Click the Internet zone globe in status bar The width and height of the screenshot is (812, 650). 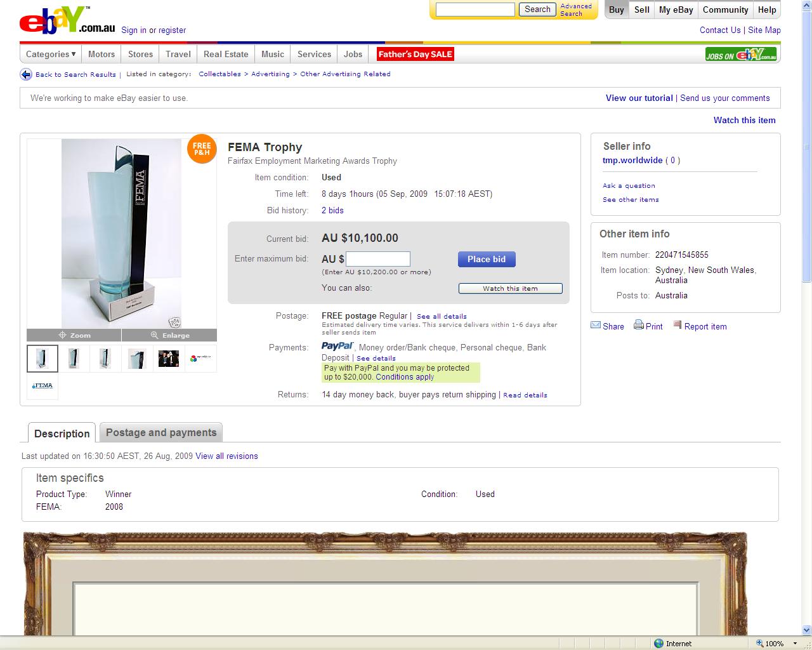click(x=658, y=643)
